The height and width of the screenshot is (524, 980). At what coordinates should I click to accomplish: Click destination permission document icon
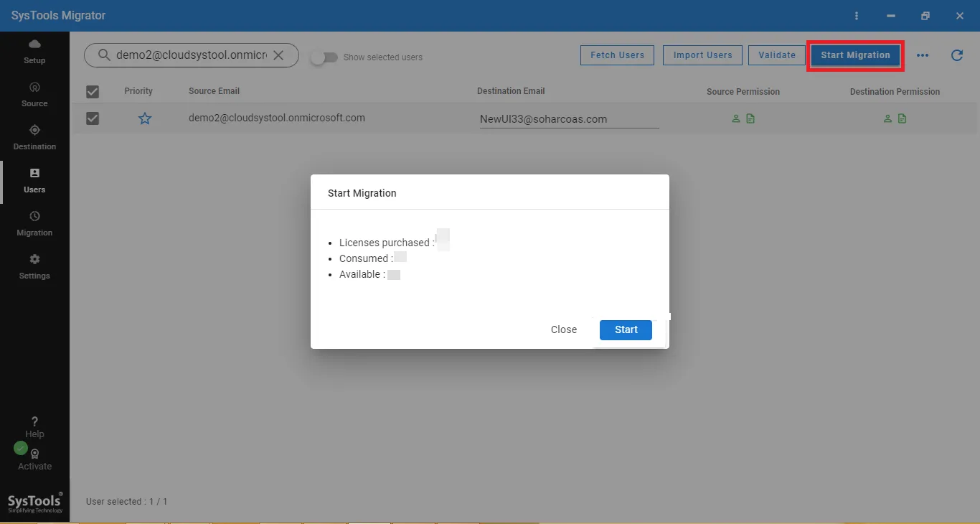coord(902,119)
